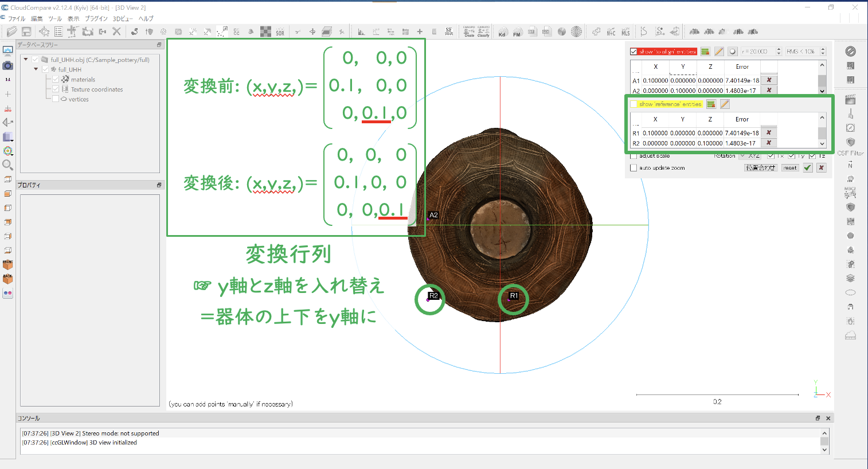Toggle the auto update zoom checkbox

(634, 168)
